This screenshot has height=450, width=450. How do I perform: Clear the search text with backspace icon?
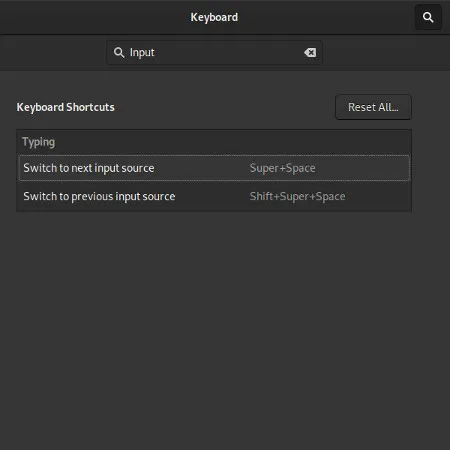[310, 52]
